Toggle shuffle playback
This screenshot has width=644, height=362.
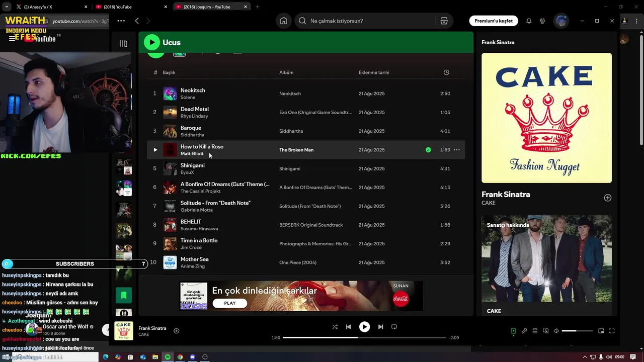click(x=335, y=327)
